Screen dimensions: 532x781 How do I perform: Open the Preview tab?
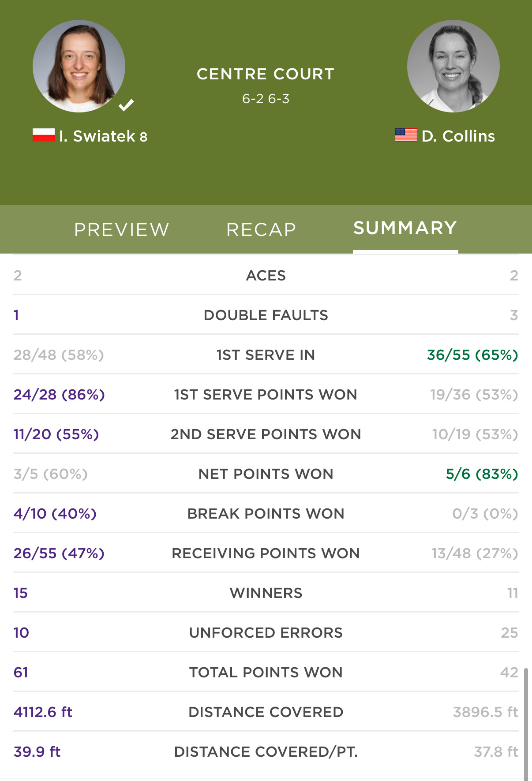click(x=122, y=229)
